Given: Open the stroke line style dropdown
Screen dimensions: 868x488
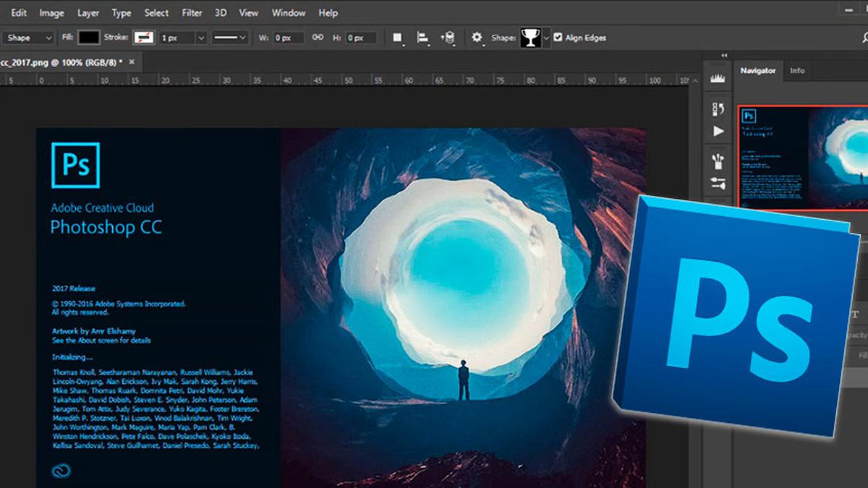Looking at the screenshot, I should (x=230, y=38).
